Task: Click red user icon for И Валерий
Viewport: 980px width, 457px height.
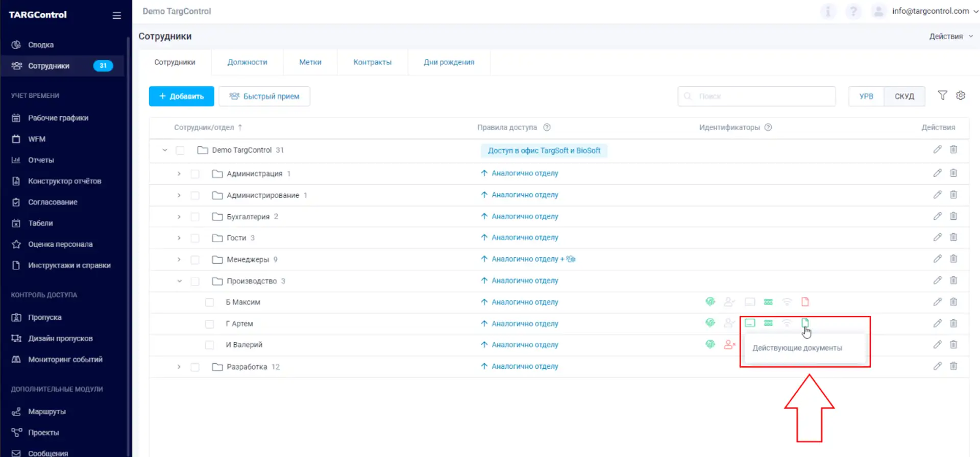Action: click(729, 345)
